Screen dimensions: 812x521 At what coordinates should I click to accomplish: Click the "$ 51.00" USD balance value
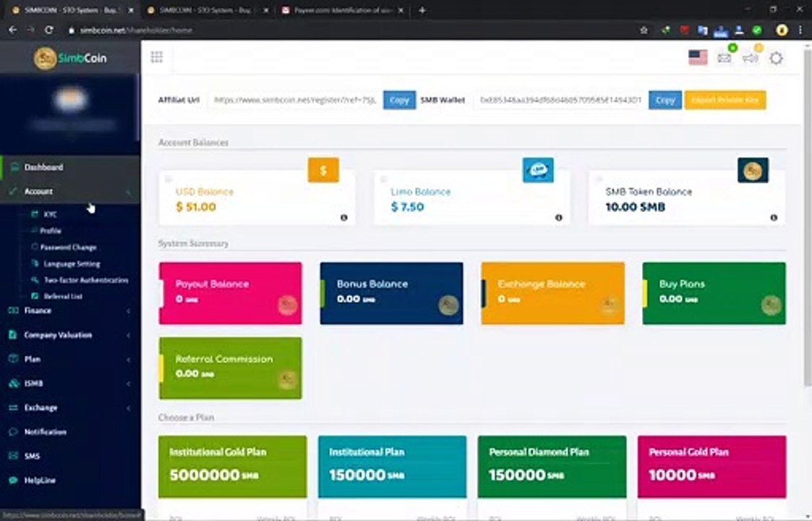[196, 207]
